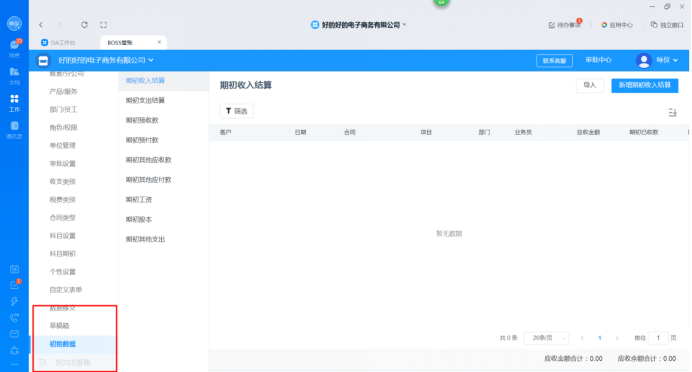Expand company dropdown in top title bar

click(405, 25)
